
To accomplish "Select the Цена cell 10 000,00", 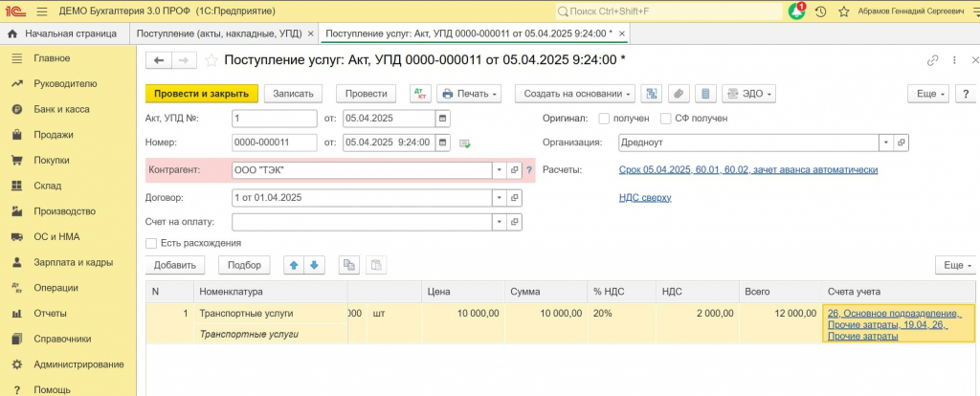I will pyautogui.click(x=462, y=314).
